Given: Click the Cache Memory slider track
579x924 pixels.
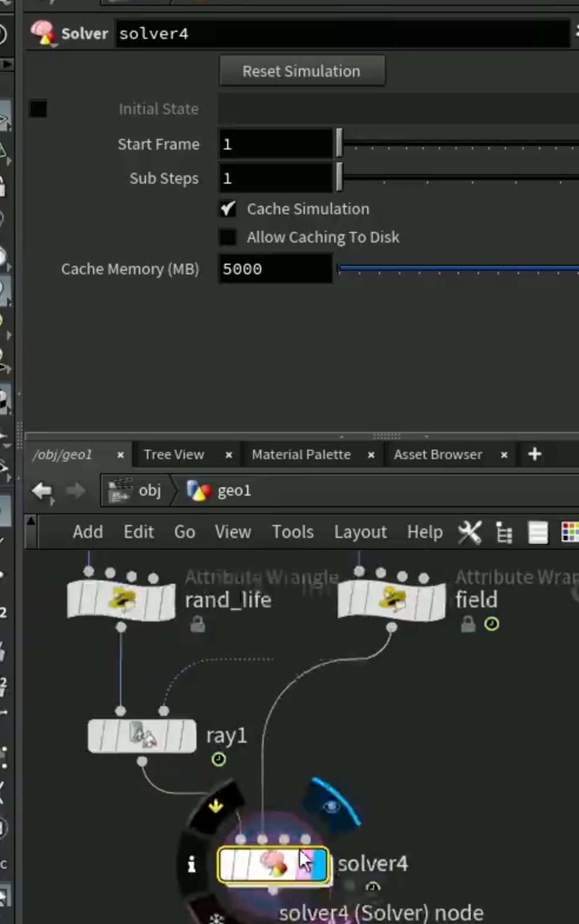Looking at the screenshot, I should [x=458, y=269].
